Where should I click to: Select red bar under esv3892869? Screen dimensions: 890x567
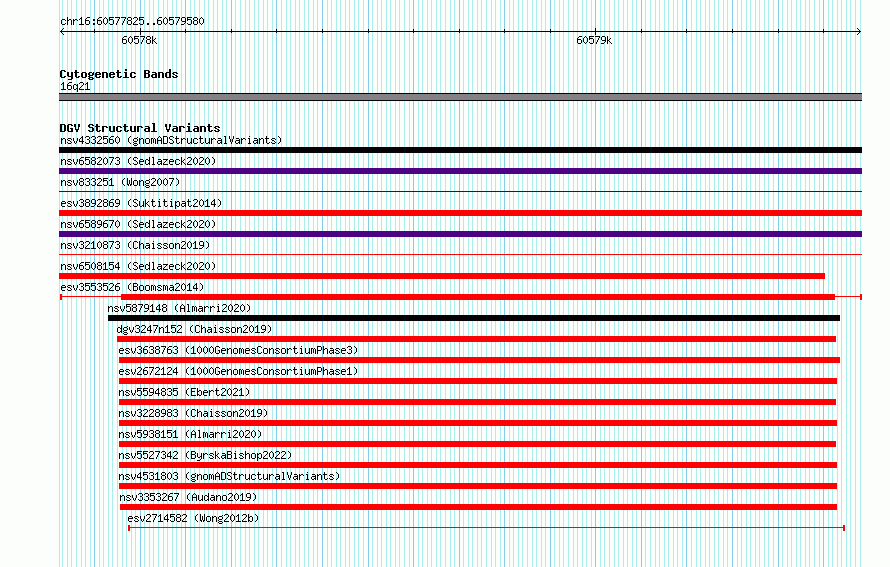tap(460, 213)
